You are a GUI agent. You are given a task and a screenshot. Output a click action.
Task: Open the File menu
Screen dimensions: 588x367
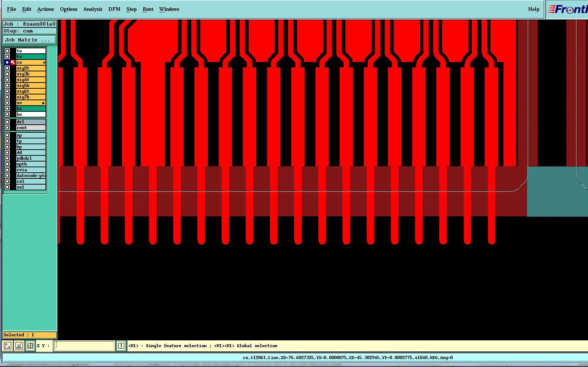[12, 9]
